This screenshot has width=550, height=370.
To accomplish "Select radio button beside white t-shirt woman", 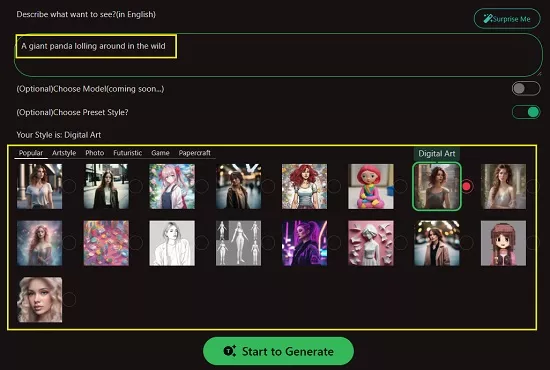I will [69, 186].
